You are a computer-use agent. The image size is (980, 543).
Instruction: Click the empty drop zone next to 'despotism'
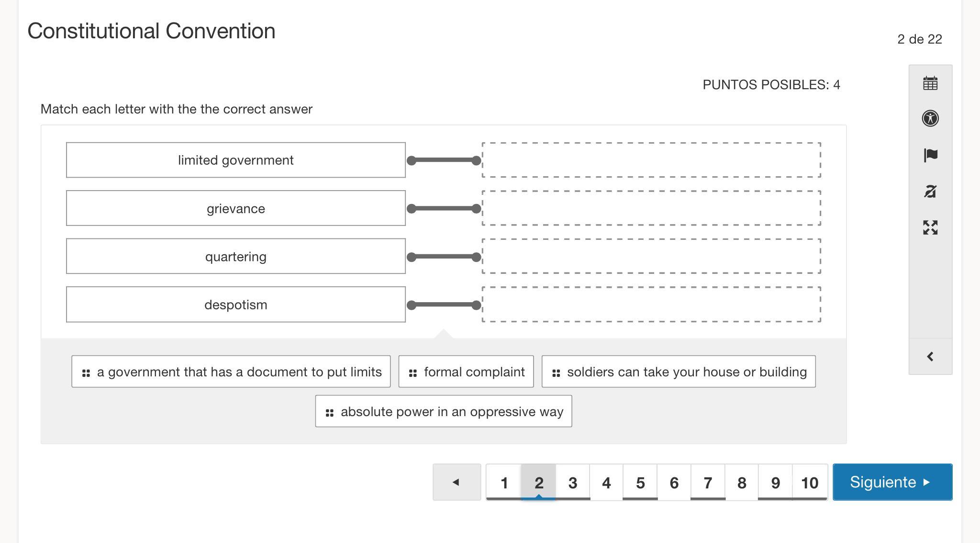(x=651, y=305)
